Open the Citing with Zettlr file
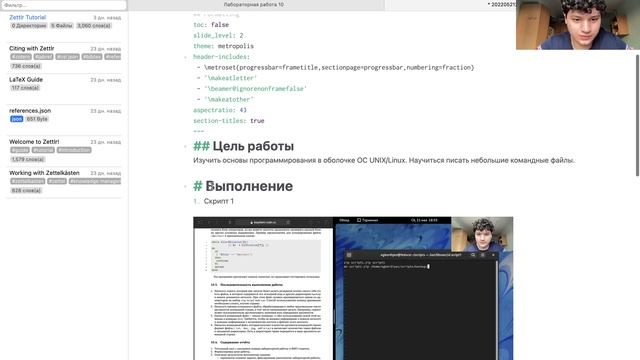This screenshot has height=360, width=640. coord(31,48)
